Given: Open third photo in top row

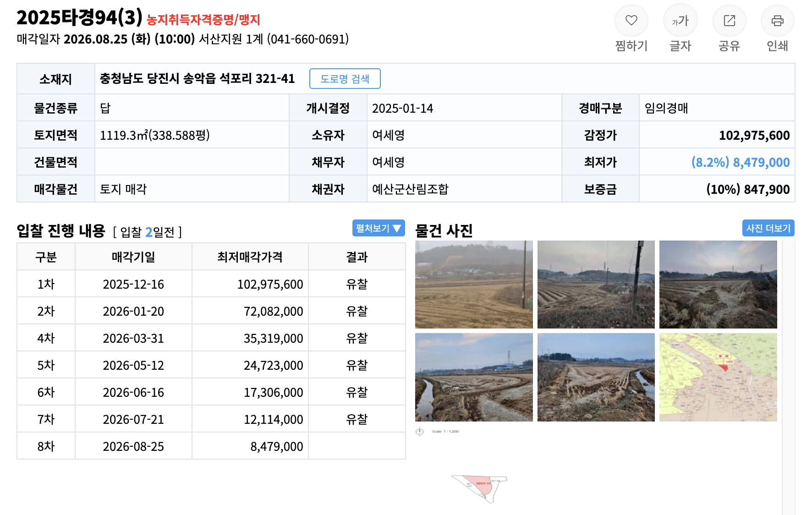Looking at the screenshot, I should point(718,285).
